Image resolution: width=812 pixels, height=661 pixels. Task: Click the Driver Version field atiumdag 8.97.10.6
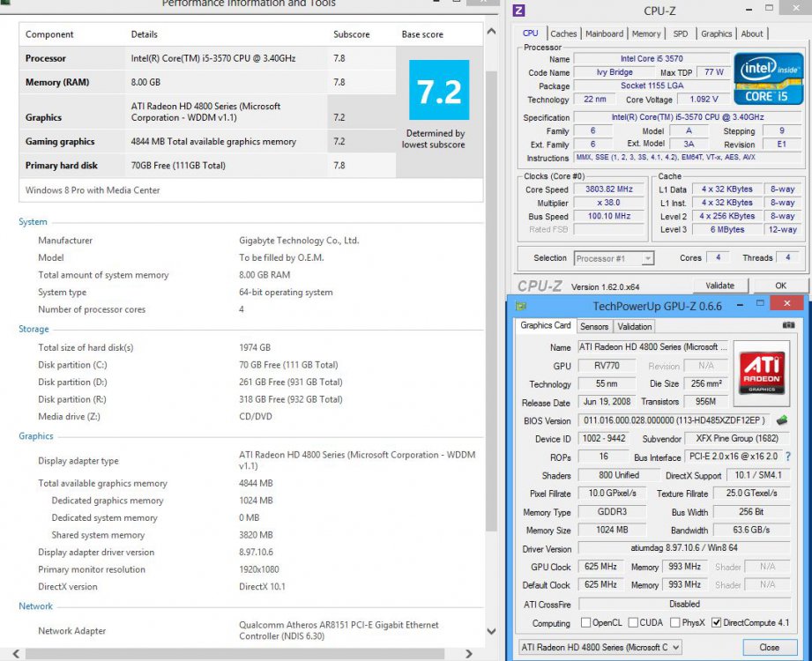click(684, 547)
